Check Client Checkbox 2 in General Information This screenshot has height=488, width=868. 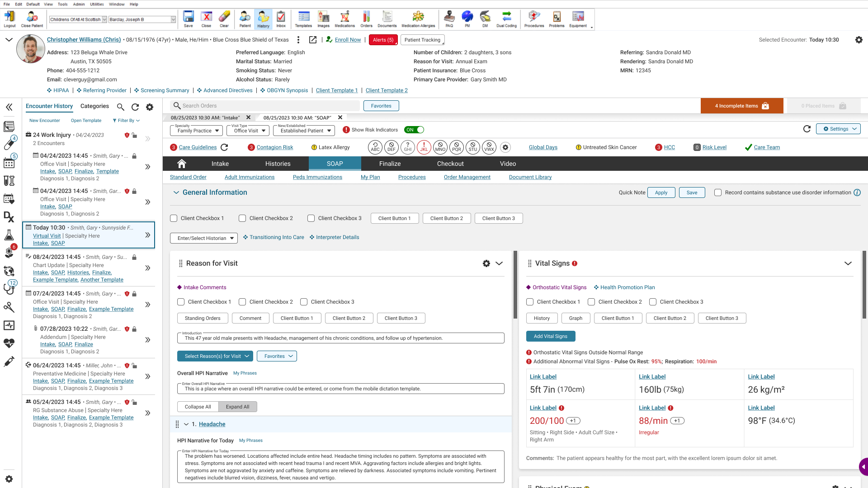(242, 218)
